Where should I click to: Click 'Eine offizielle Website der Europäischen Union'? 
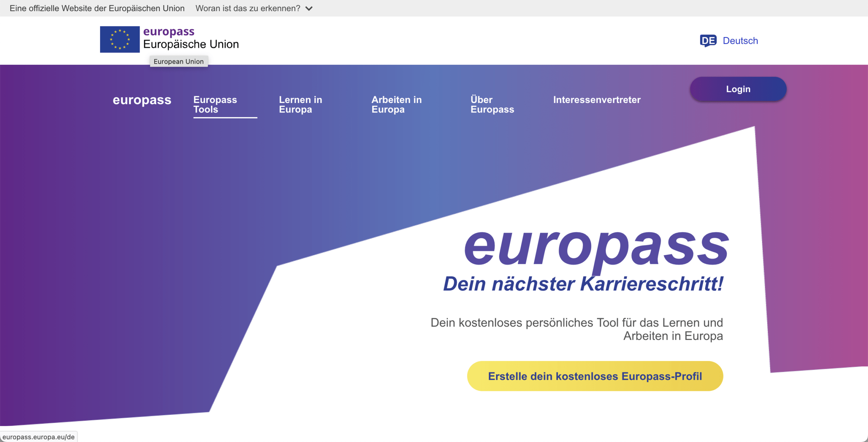click(x=97, y=8)
